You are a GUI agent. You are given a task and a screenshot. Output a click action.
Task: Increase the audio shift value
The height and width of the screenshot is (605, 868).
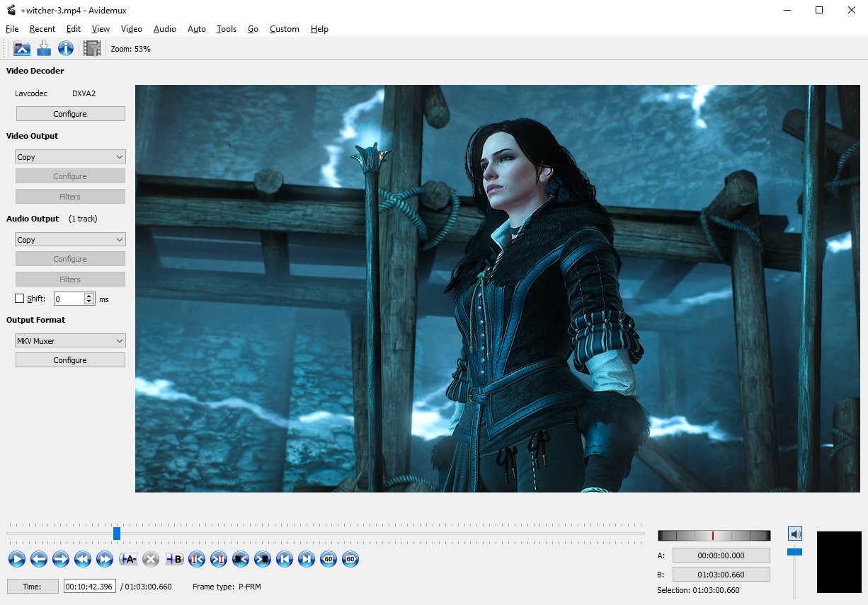click(x=89, y=296)
